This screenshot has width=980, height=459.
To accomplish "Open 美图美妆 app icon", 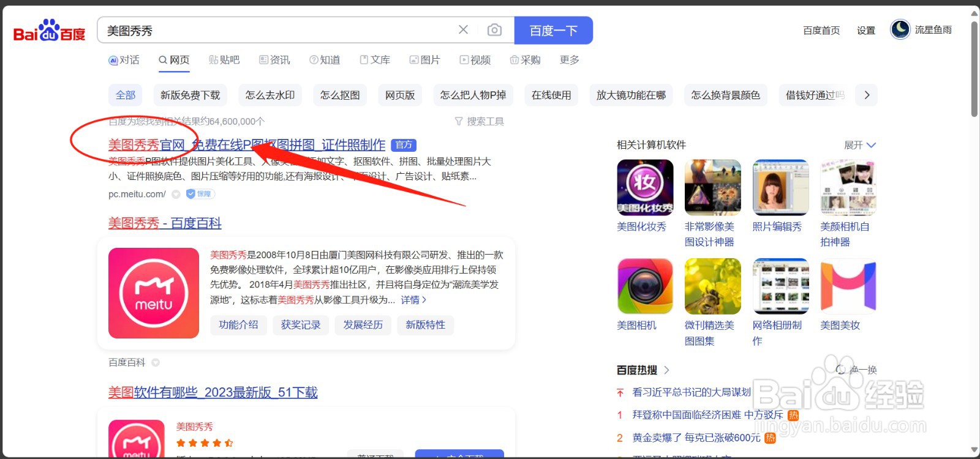I will tap(848, 286).
